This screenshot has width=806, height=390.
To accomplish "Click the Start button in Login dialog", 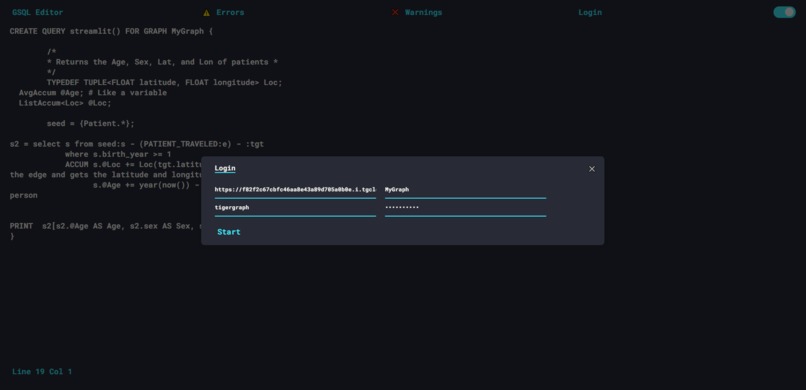I will tap(229, 232).
